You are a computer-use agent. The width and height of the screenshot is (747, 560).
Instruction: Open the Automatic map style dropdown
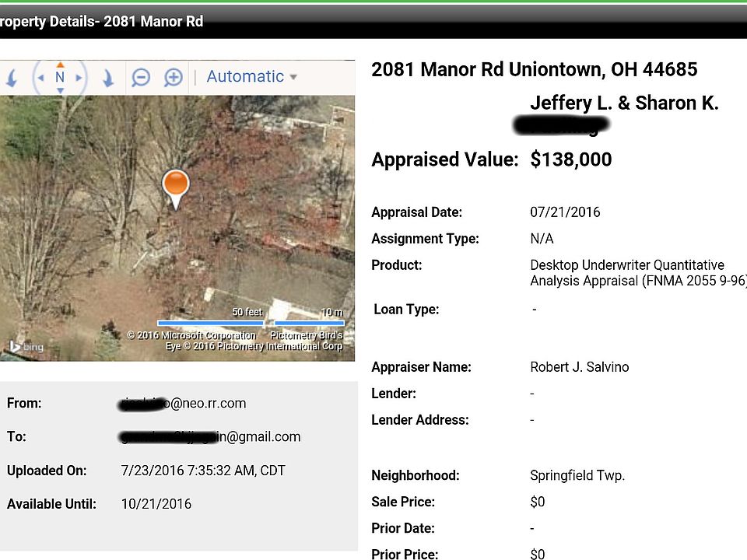point(251,77)
